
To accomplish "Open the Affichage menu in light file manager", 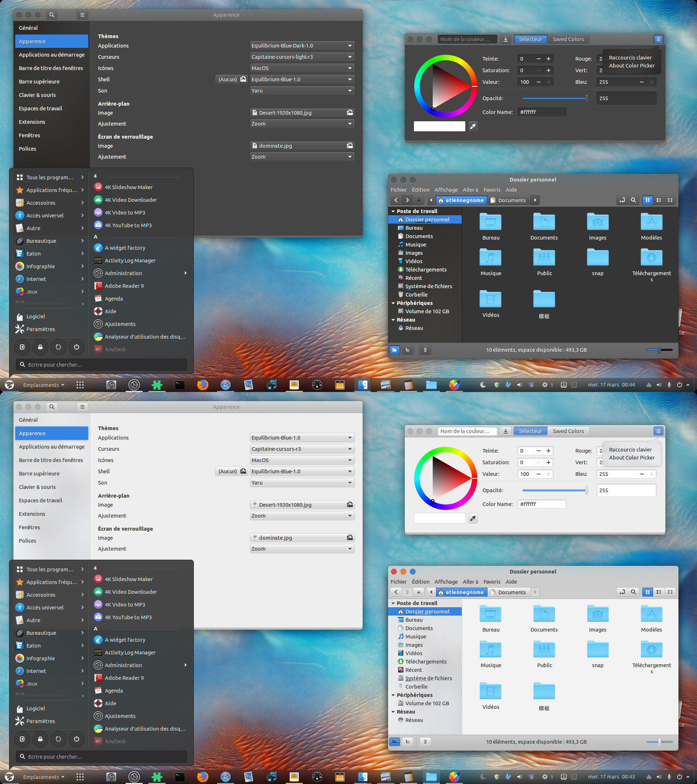I will (446, 582).
